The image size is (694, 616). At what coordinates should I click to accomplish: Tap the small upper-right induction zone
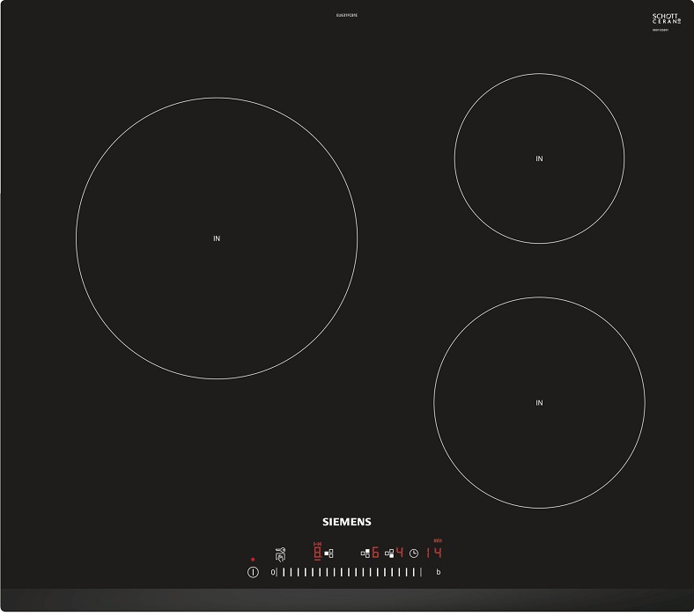coord(539,158)
